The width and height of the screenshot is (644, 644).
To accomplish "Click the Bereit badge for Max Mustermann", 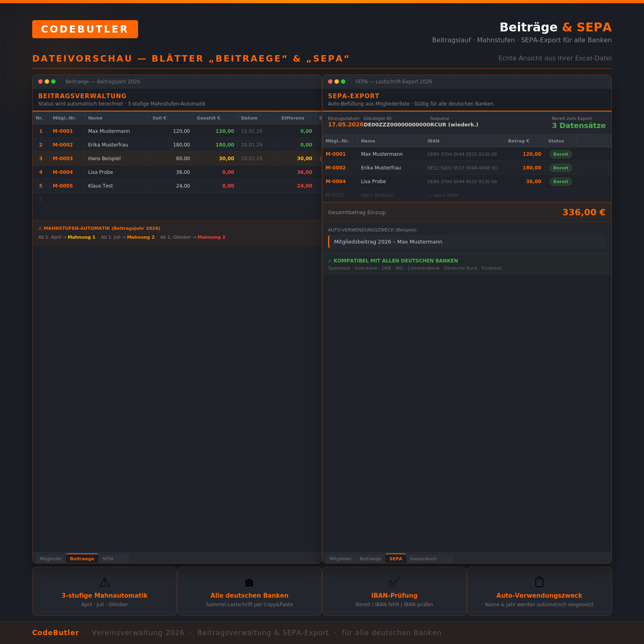I will pos(561,154).
